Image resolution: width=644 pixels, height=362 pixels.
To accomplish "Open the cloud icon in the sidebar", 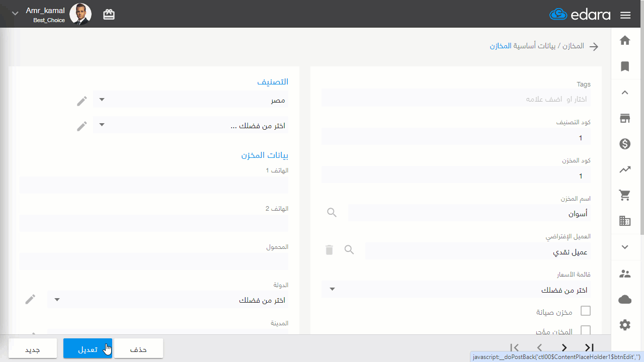I will (x=625, y=300).
